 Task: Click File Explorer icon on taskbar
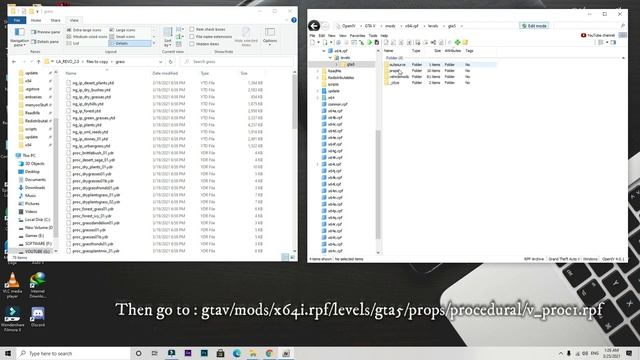coord(253,353)
